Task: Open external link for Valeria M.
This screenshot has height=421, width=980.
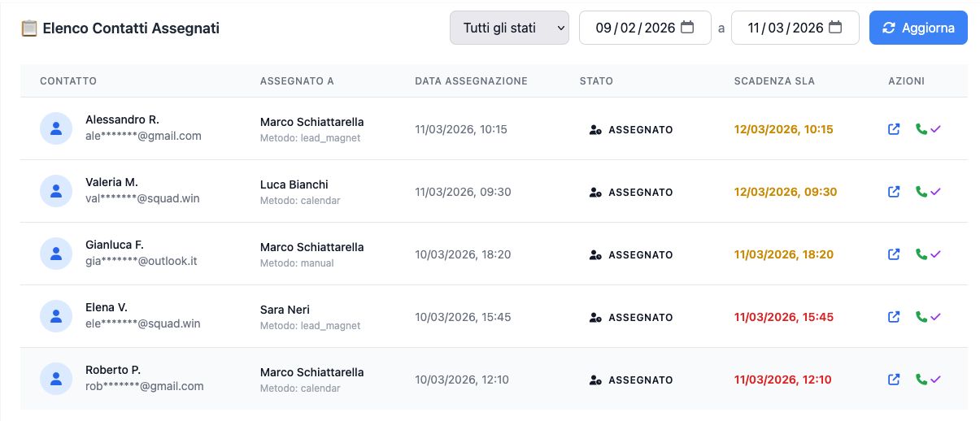Action: pos(894,192)
